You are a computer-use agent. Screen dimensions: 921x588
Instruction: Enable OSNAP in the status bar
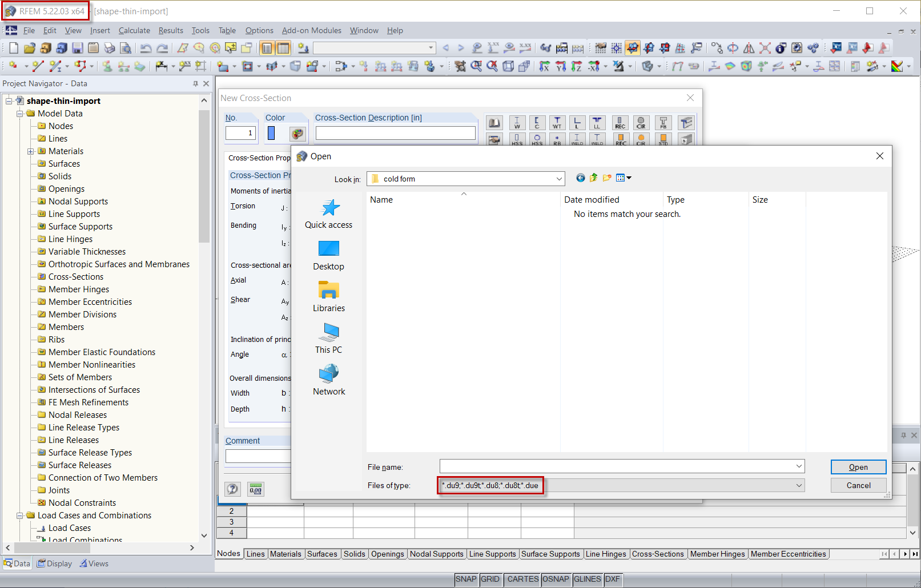coord(556,579)
